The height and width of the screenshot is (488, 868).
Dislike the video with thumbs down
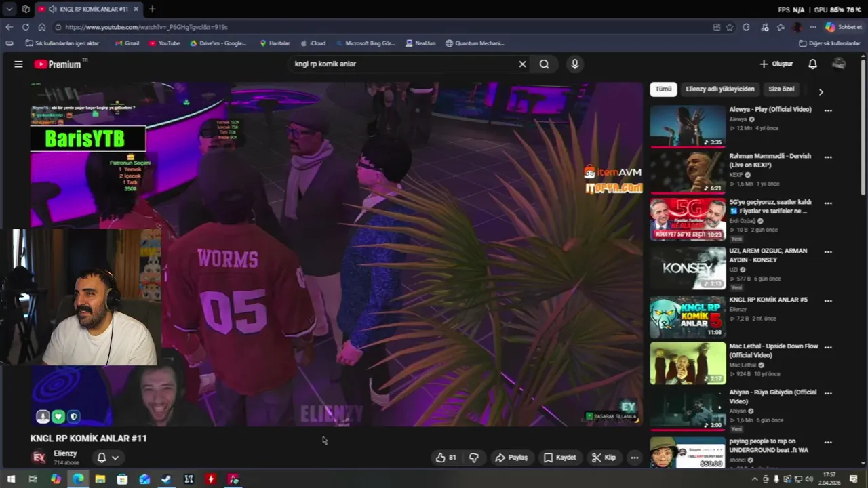(474, 457)
